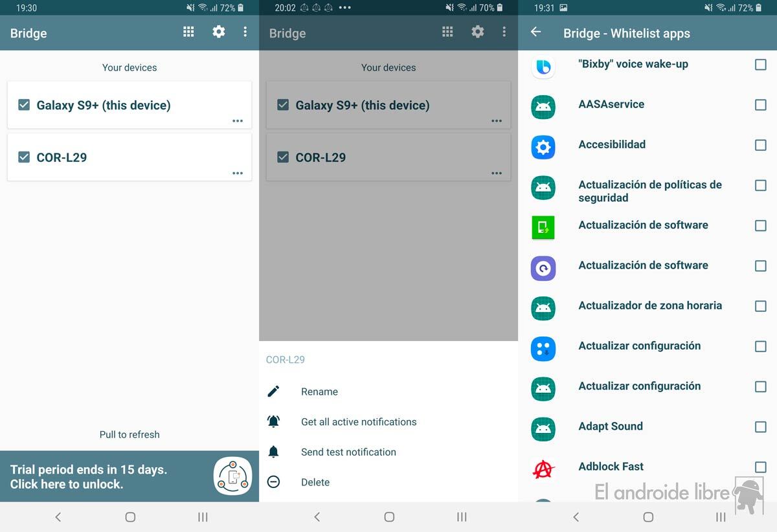Tap the pencil icon next to Rename
This screenshot has height=532, width=777.
[x=273, y=392]
